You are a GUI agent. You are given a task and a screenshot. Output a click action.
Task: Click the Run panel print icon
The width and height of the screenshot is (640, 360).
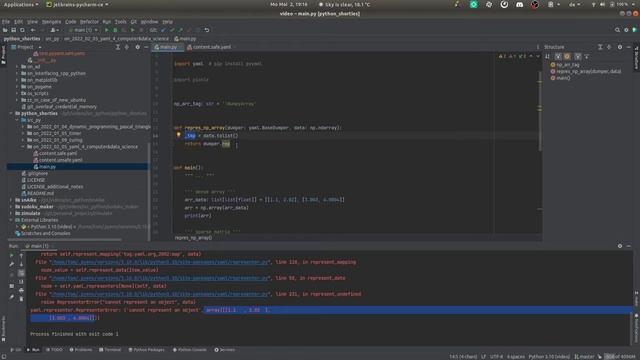pyautogui.click(x=21, y=291)
